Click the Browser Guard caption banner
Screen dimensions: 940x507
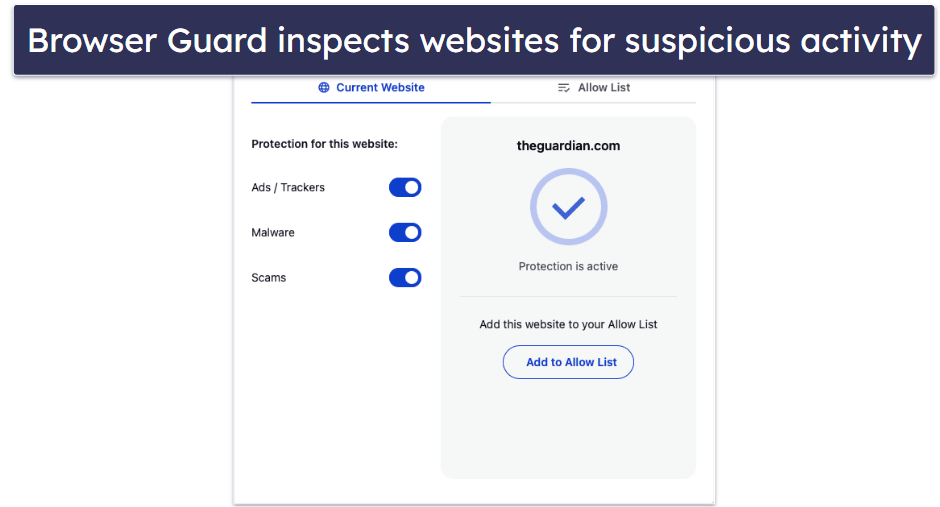[474, 40]
